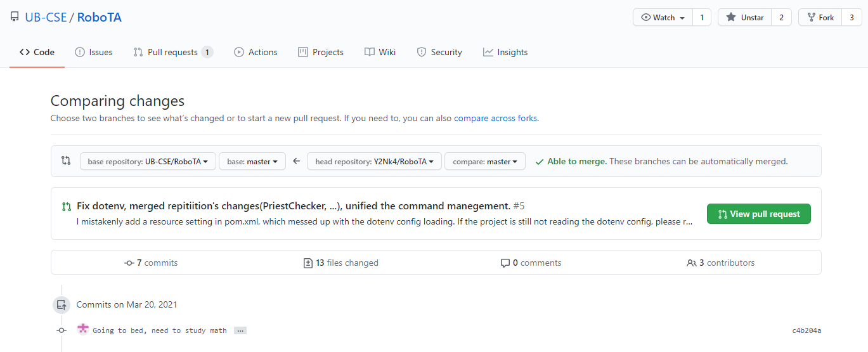Expand the commit message ellipsis
Image resolution: width=868 pixels, height=352 pixels.
point(240,330)
